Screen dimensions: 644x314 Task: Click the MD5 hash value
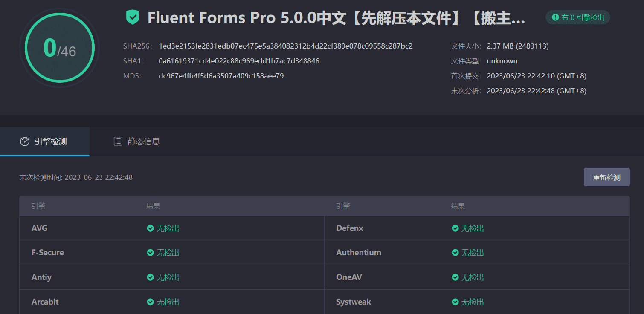(x=221, y=76)
